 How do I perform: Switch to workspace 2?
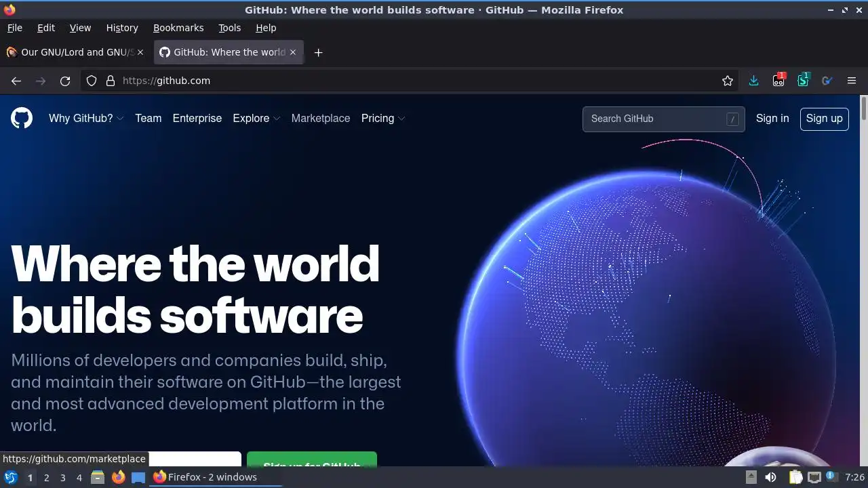[x=46, y=478]
